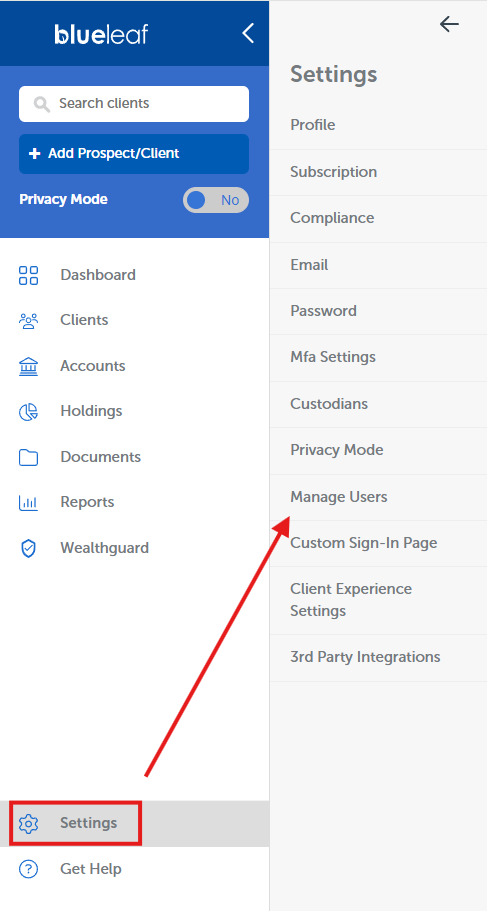This screenshot has height=911, width=487.
Task: Collapse the sidebar with the left chevron
Action: coord(248,33)
